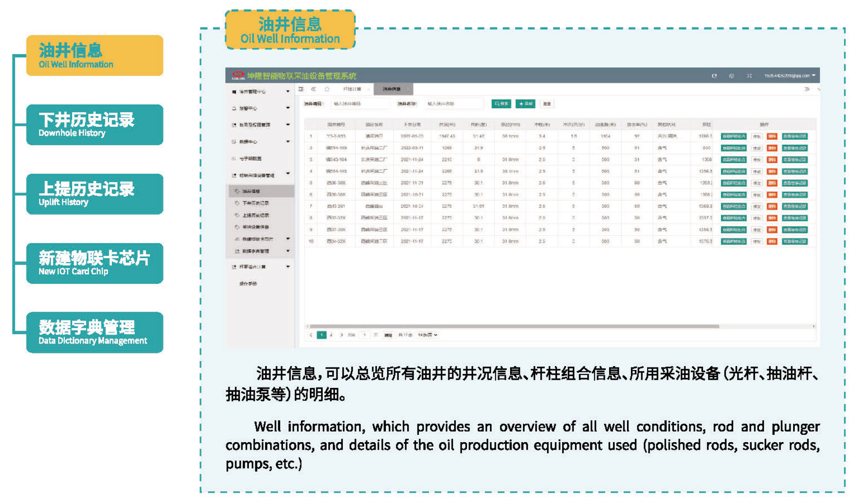Click the 油井名称 name input field
The width and height of the screenshot is (855, 504).
coord(454,104)
